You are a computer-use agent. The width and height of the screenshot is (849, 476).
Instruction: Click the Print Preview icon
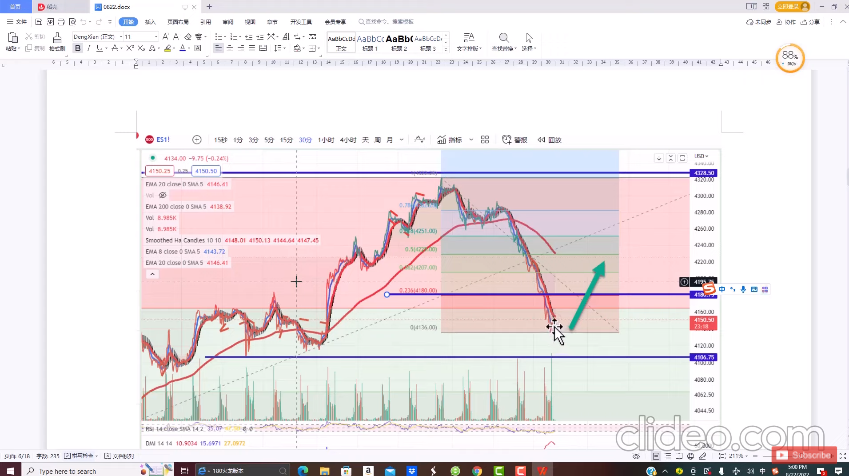[x=72, y=22]
